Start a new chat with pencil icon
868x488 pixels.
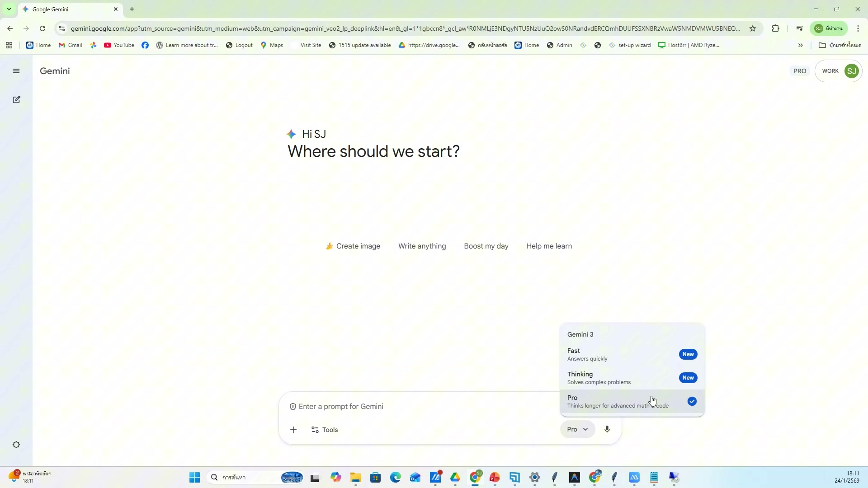click(x=16, y=99)
